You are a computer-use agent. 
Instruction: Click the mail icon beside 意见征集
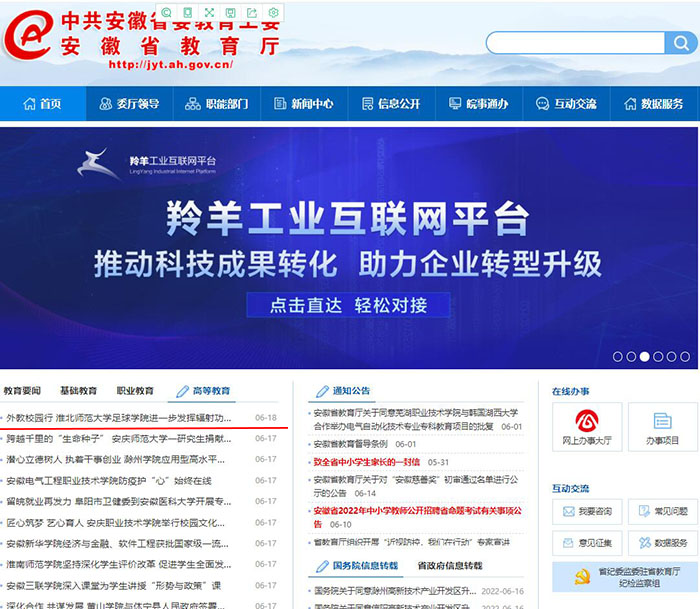[x=568, y=543]
